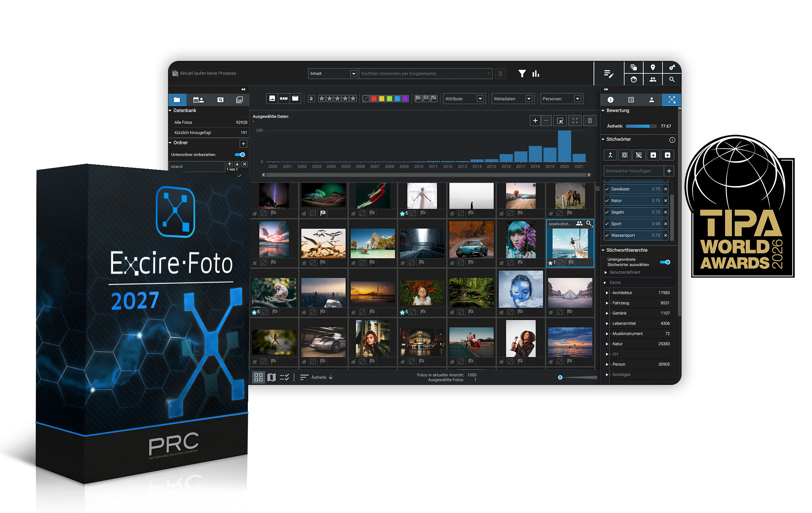Collapse the right panel with double arrow
The width and height of the screenshot is (812, 513).
point(606,89)
